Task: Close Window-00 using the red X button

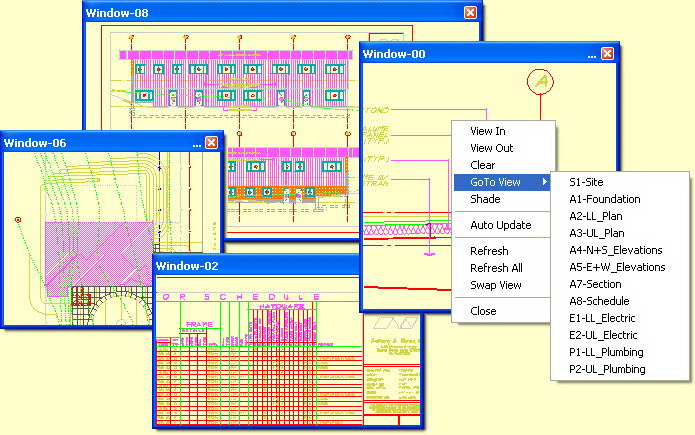Action: [x=607, y=54]
